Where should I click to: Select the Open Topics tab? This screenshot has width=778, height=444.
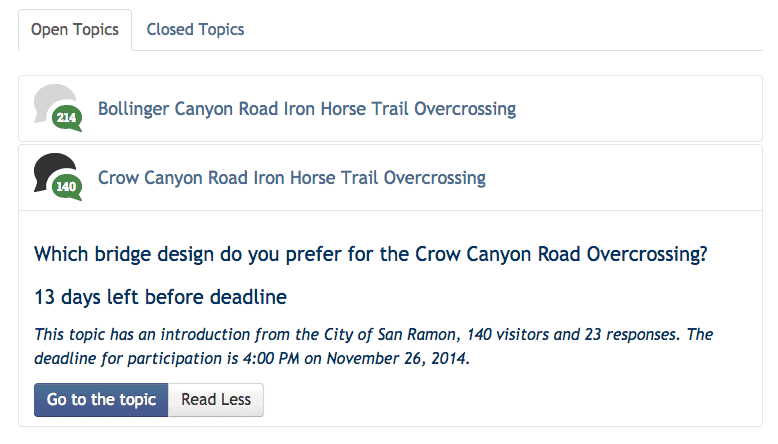[75, 29]
